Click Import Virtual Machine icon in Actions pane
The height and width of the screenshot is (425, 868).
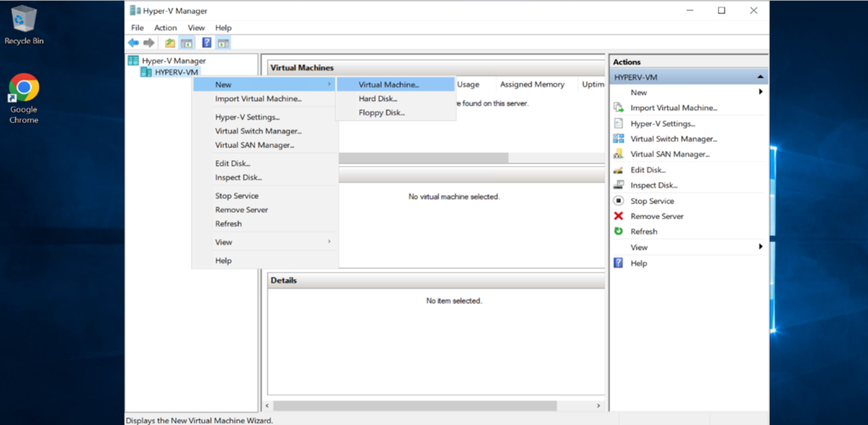click(x=619, y=108)
